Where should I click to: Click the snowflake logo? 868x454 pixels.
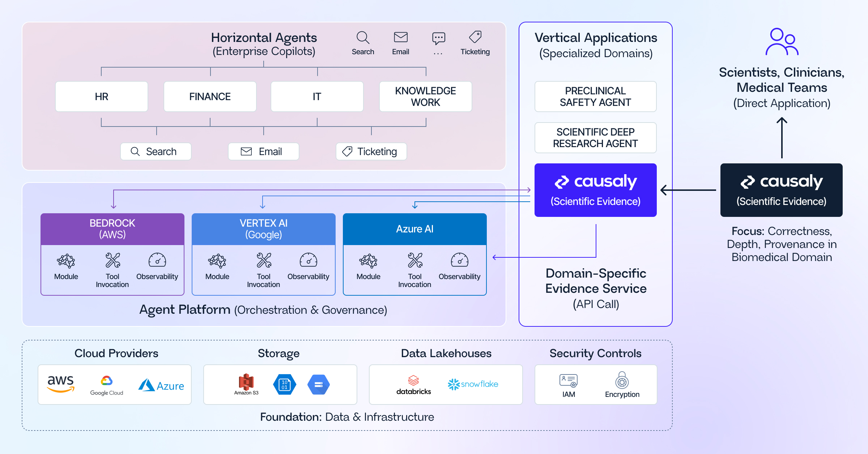click(473, 384)
